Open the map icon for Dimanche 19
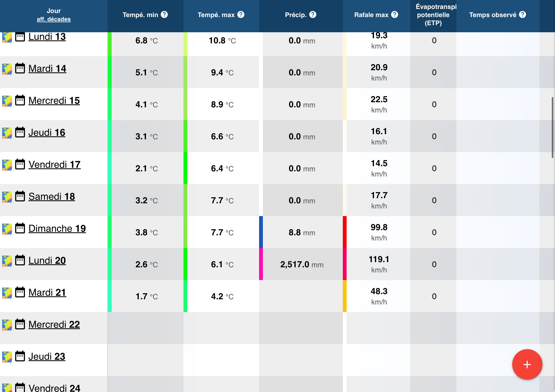 tap(7, 229)
